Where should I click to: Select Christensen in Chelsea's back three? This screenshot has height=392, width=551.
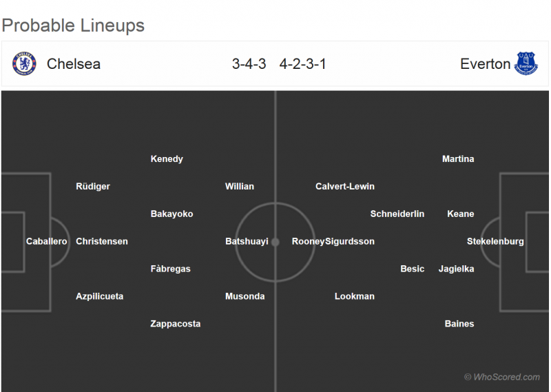tap(102, 241)
